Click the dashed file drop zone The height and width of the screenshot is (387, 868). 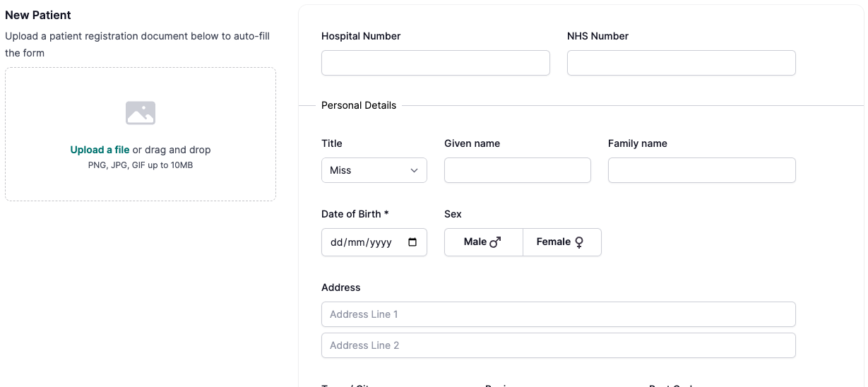pyautogui.click(x=141, y=134)
